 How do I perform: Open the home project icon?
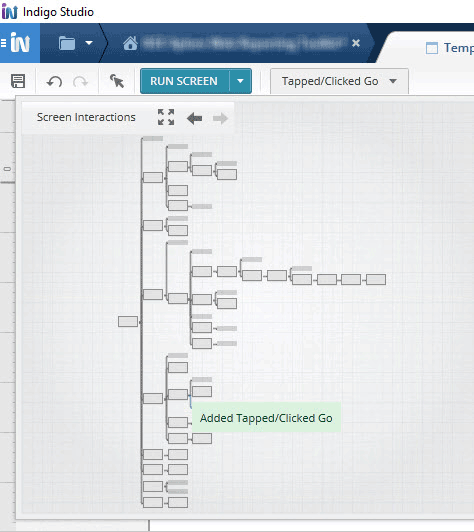click(x=130, y=43)
